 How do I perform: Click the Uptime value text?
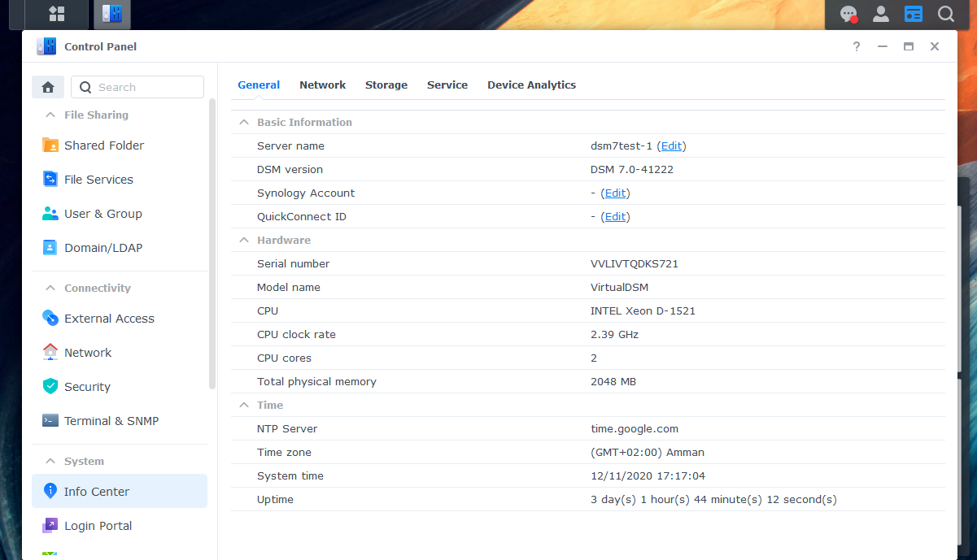tap(713, 499)
